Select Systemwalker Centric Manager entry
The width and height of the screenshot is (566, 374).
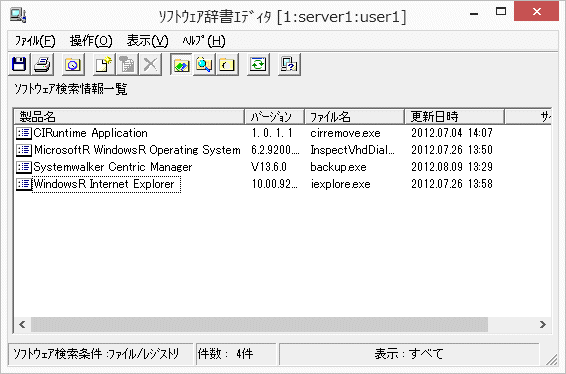[113, 167]
